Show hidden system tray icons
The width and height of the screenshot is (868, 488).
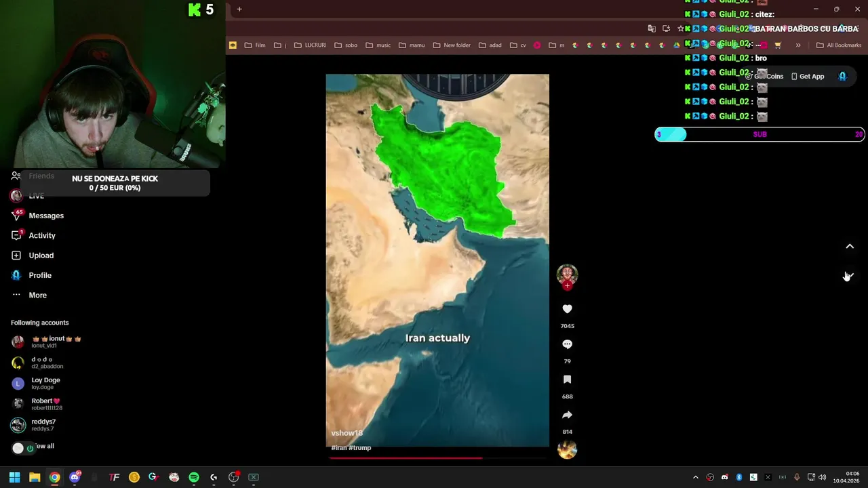click(695, 477)
